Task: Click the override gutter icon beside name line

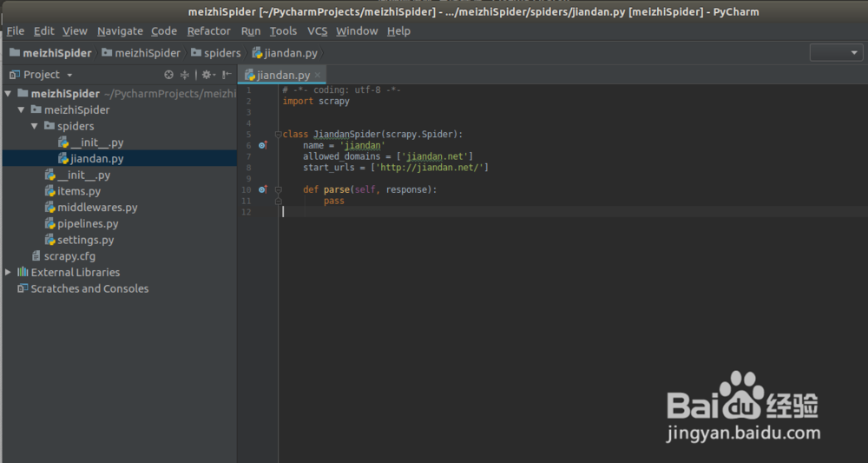Action: (263, 145)
